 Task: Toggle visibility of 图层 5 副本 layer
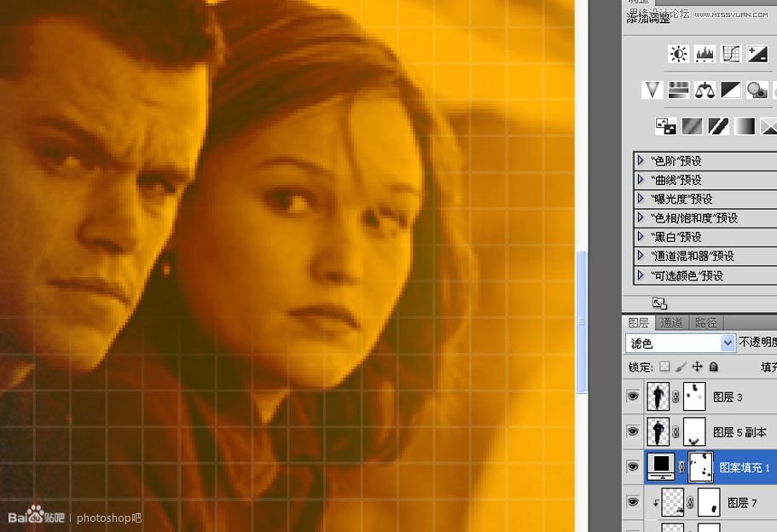632,432
